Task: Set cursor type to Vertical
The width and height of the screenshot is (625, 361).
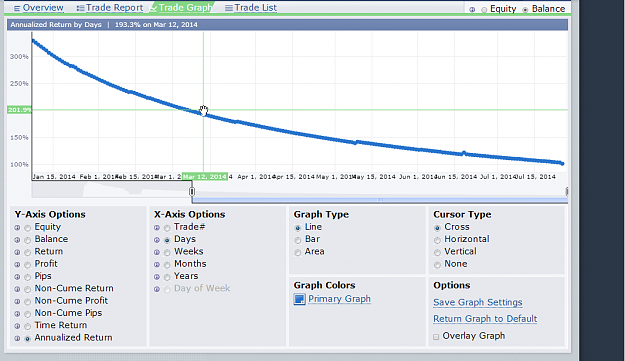Action: coord(437,253)
